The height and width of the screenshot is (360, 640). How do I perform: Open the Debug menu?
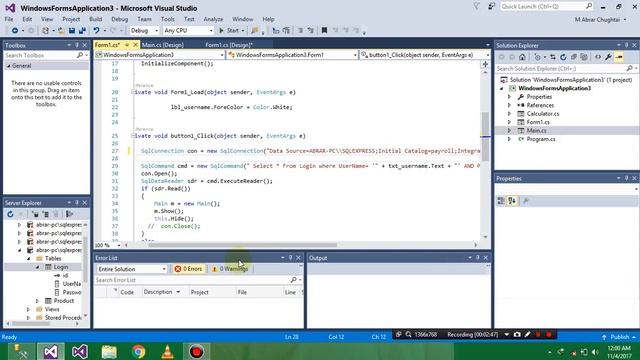120,19
